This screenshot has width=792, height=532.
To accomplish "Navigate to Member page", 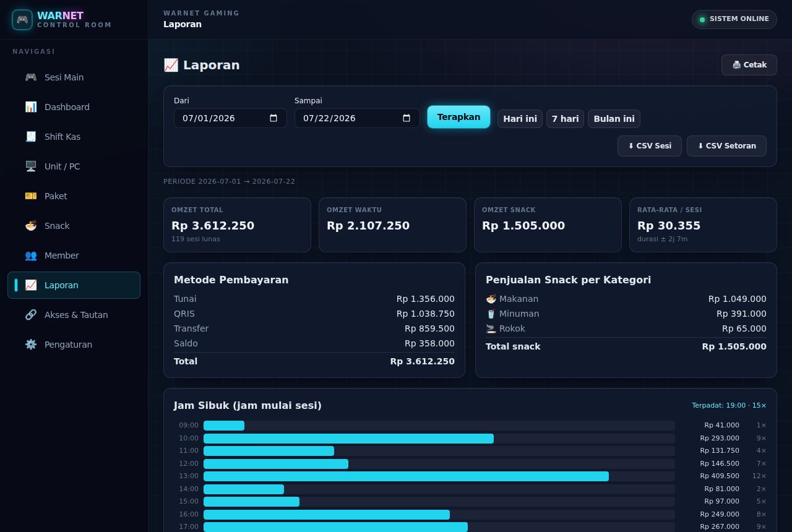I will (x=74, y=255).
